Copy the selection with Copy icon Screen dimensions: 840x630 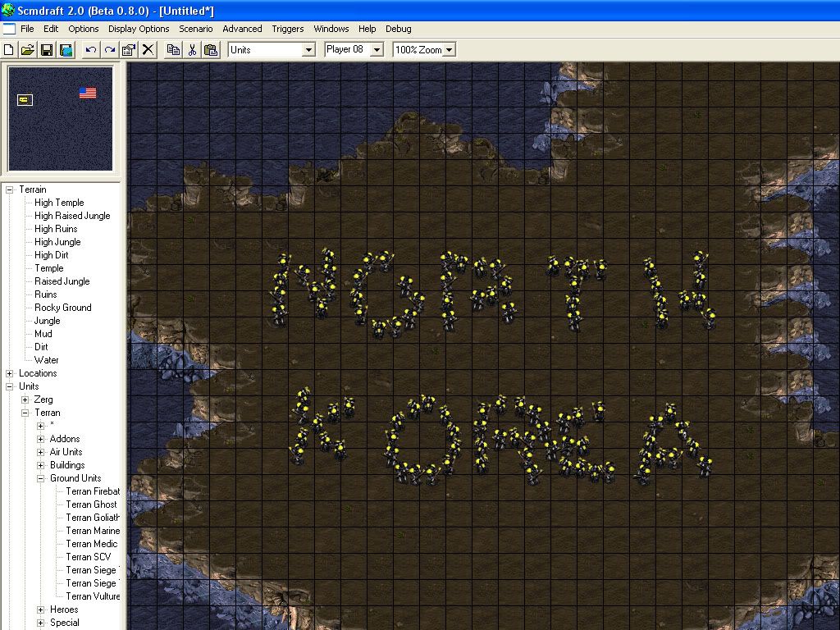click(x=173, y=50)
